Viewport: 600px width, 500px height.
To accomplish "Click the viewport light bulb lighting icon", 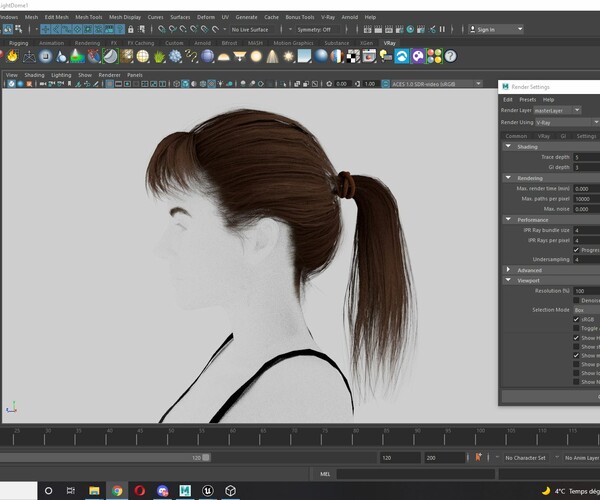I will pyautogui.click(x=221, y=84).
